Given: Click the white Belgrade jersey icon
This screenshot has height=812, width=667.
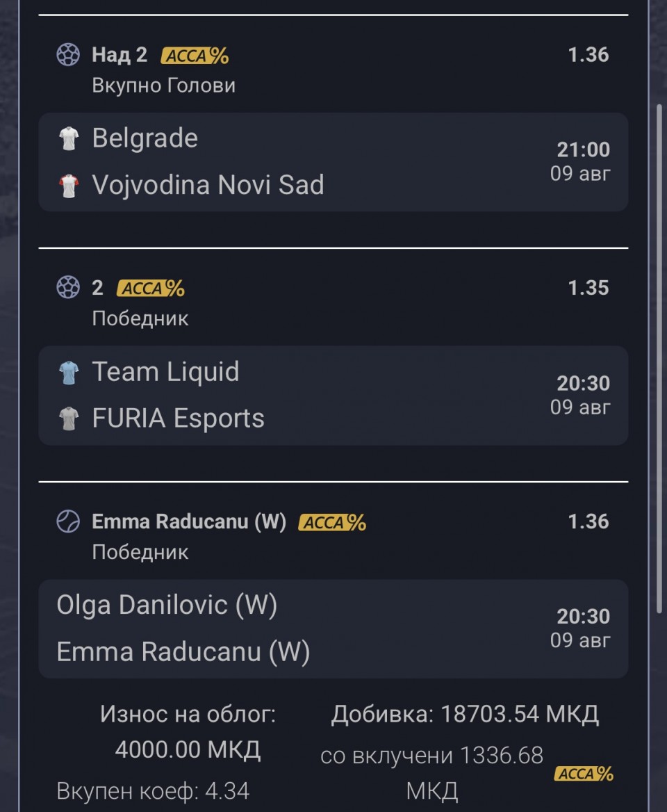Looking at the screenshot, I should point(68,138).
